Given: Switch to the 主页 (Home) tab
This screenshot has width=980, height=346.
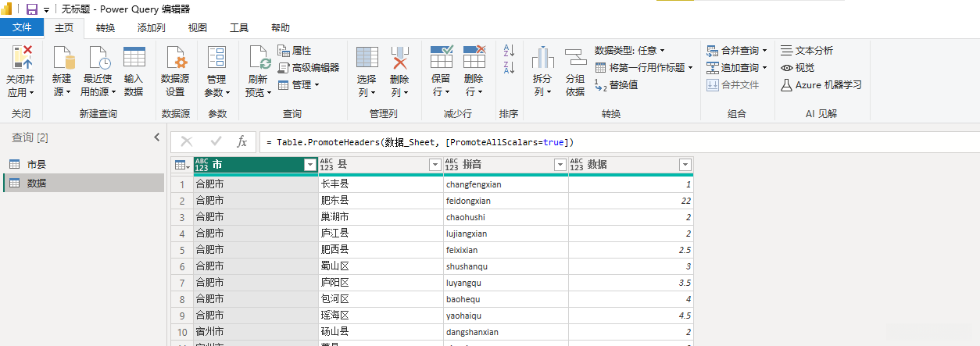Looking at the screenshot, I should [x=64, y=27].
